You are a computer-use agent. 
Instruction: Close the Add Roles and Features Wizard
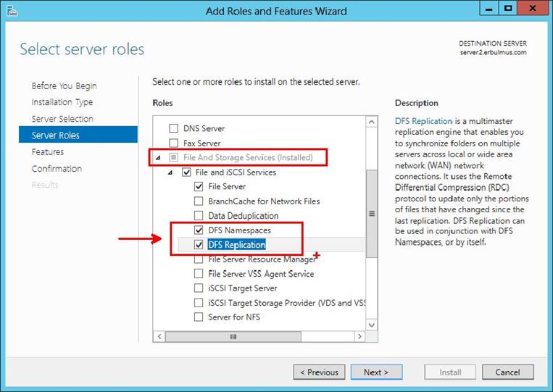[x=533, y=9]
